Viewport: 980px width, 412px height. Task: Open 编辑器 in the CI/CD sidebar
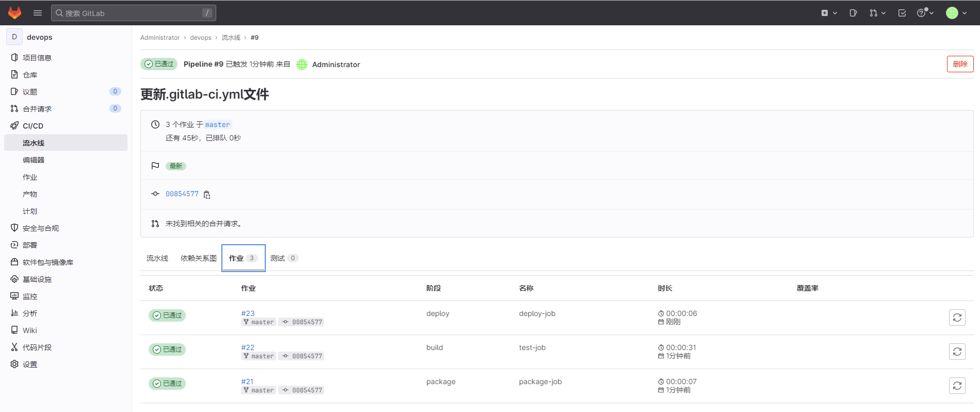tap(34, 160)
